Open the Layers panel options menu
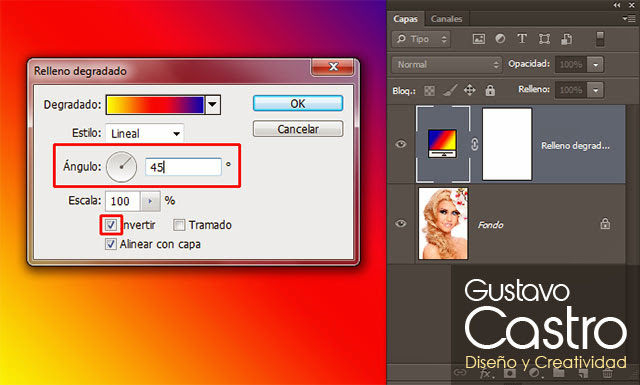Viewport: 640px width, 385px height. 629,19
